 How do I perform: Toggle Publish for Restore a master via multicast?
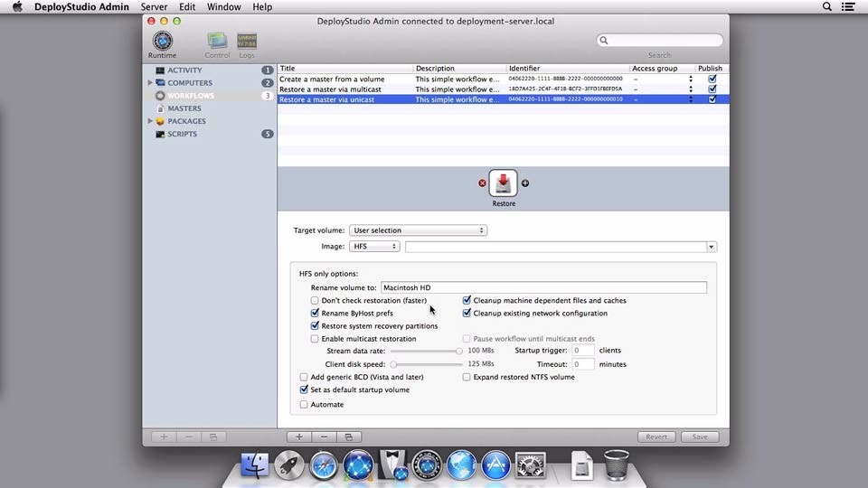coord(712,89)
